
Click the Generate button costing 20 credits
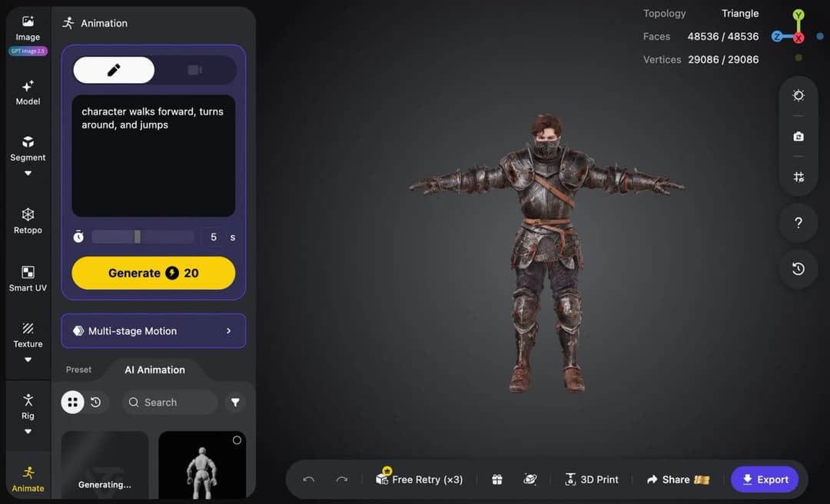[x=154, y=274]
